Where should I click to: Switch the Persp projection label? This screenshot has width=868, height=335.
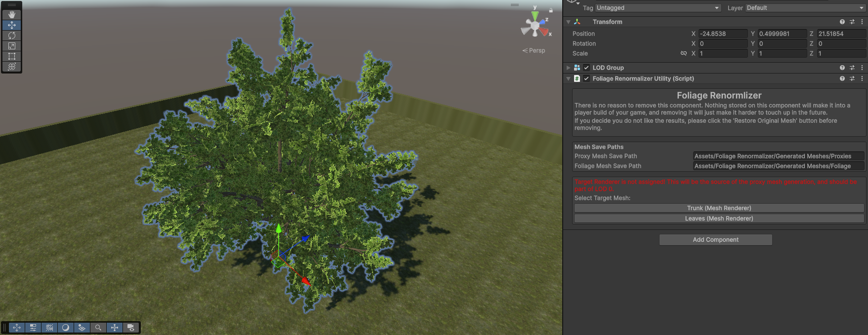pos(534,50)
